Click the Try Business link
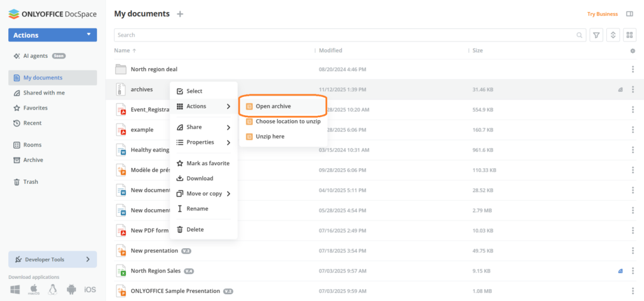Screen dimensions: 644x301 pyautogui.click(x=602, y=14)
